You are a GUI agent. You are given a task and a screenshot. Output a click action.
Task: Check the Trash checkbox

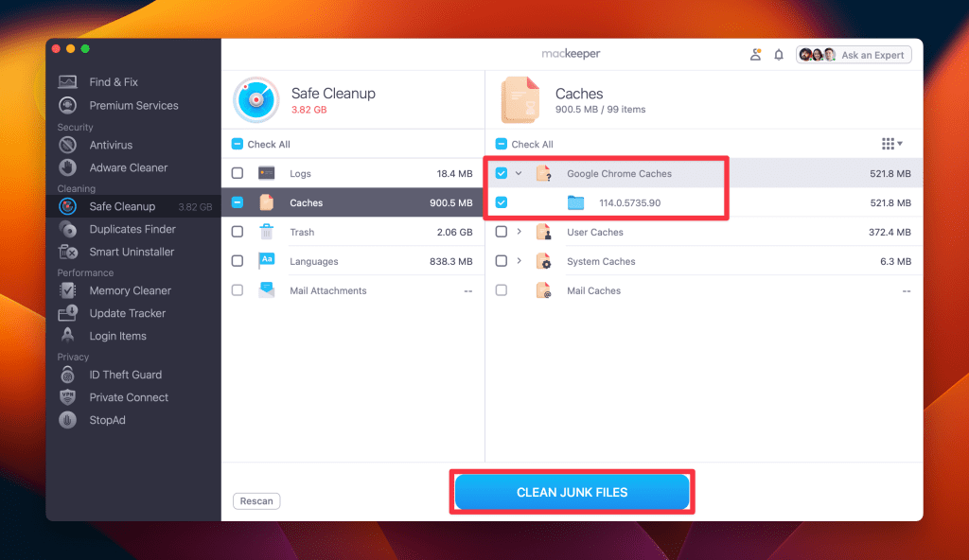(238, 231)
